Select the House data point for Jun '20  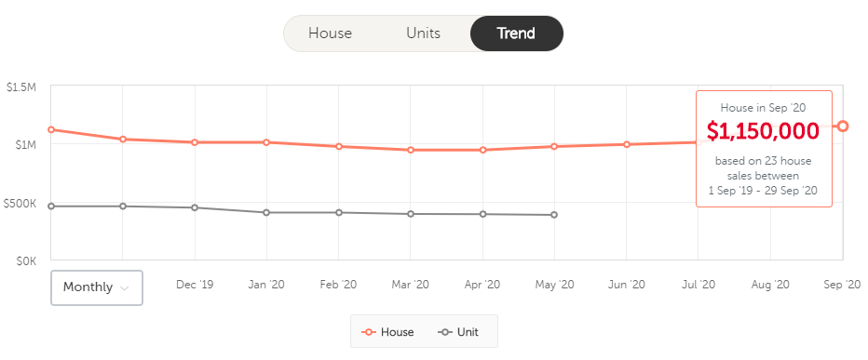[627, 144]
